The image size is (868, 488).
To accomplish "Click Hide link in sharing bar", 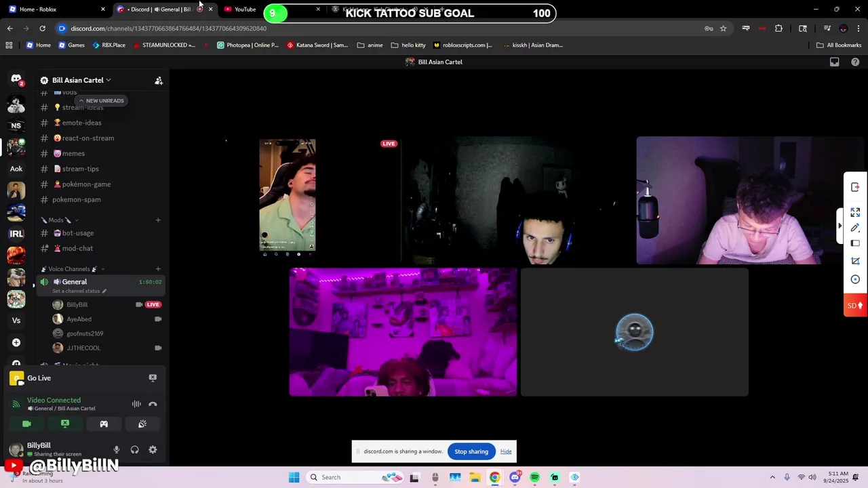I will (x=506, y=451).
